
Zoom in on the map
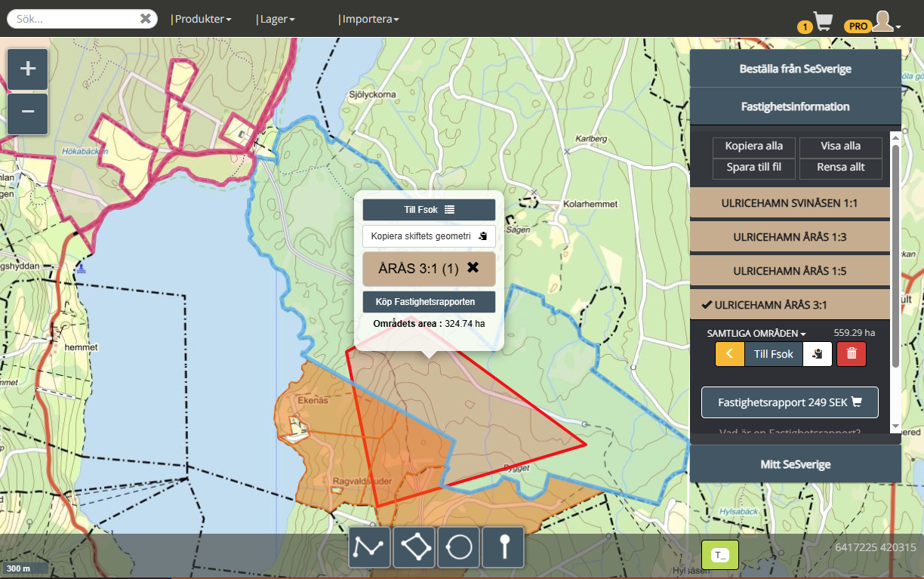click(x=28, y=69)
